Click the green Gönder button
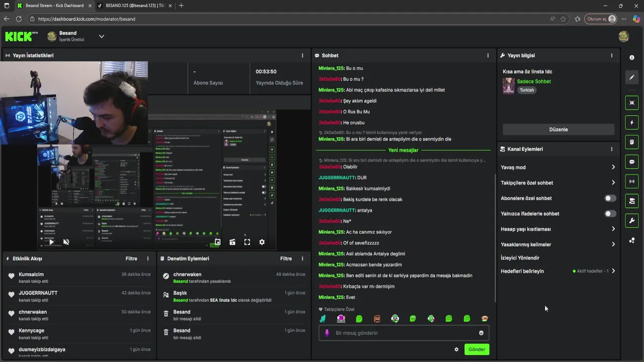The height and width of the screenshot is (362, 644). point(476,349)
